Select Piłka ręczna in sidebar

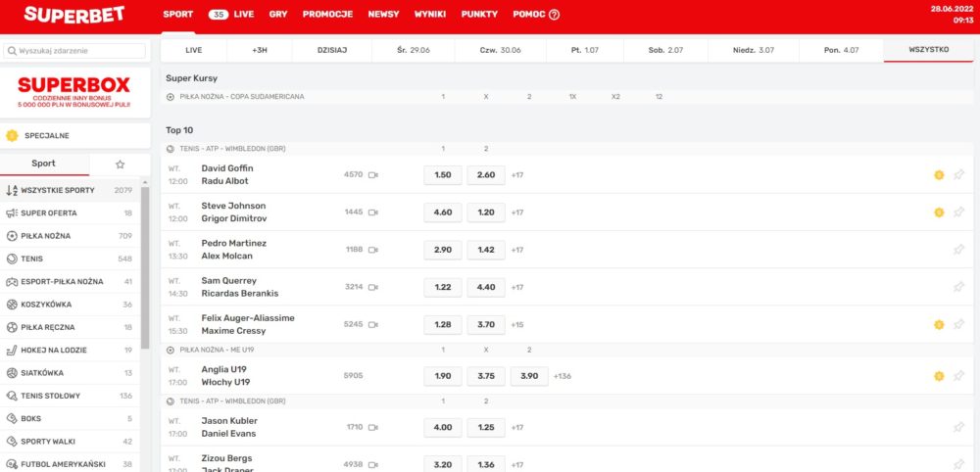(70, 327)
